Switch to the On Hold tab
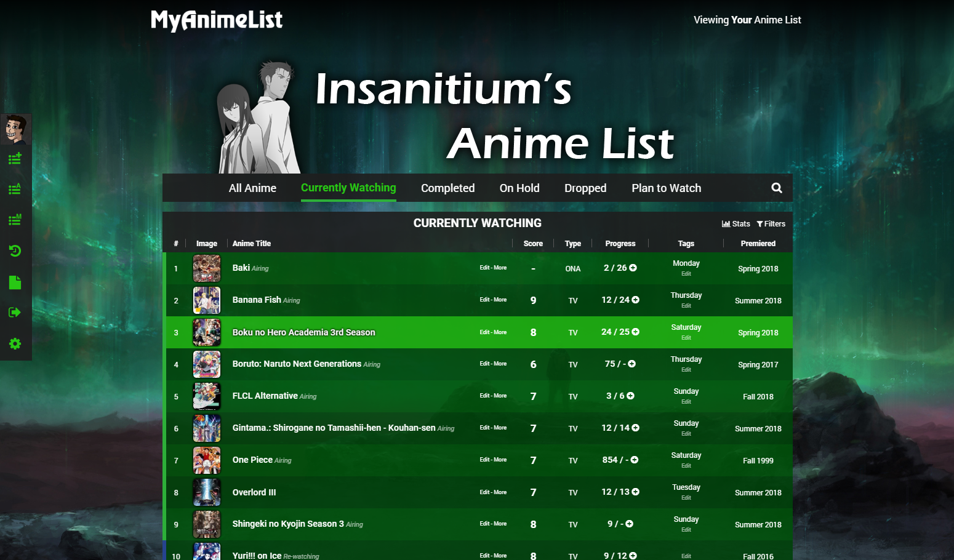Screen dimensions: 954x560 [519, 188]
